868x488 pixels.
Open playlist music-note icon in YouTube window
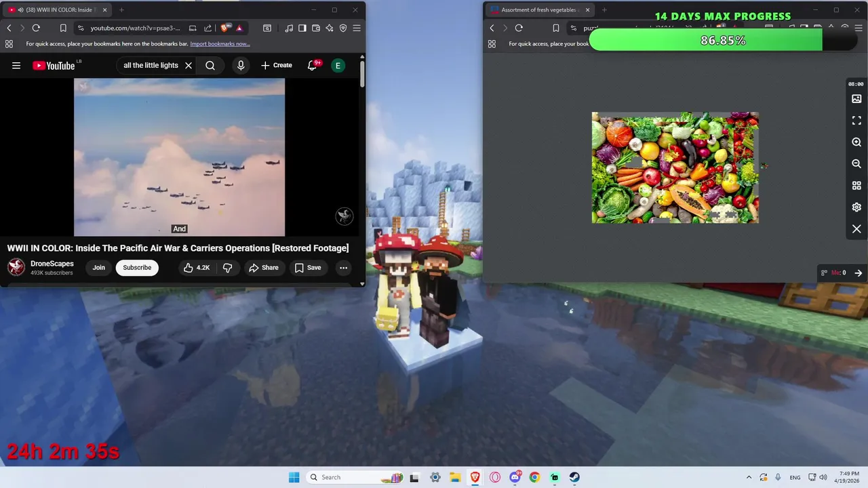(290, 28)
